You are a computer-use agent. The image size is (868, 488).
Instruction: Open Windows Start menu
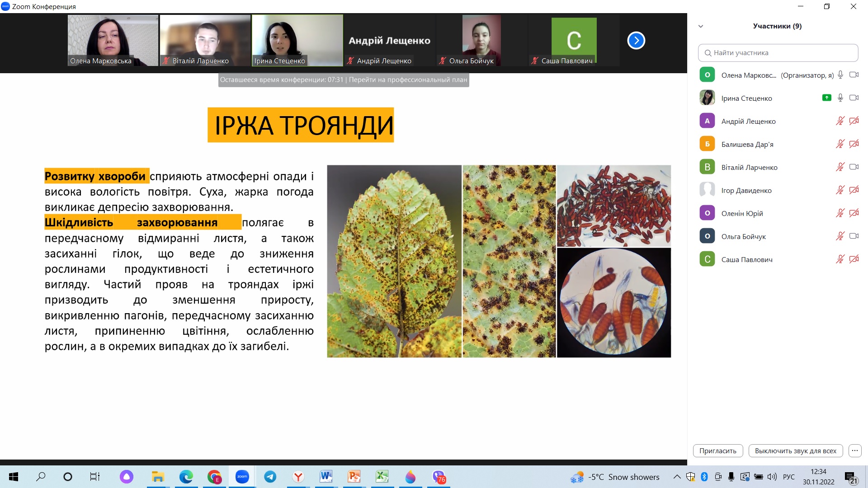14,477
